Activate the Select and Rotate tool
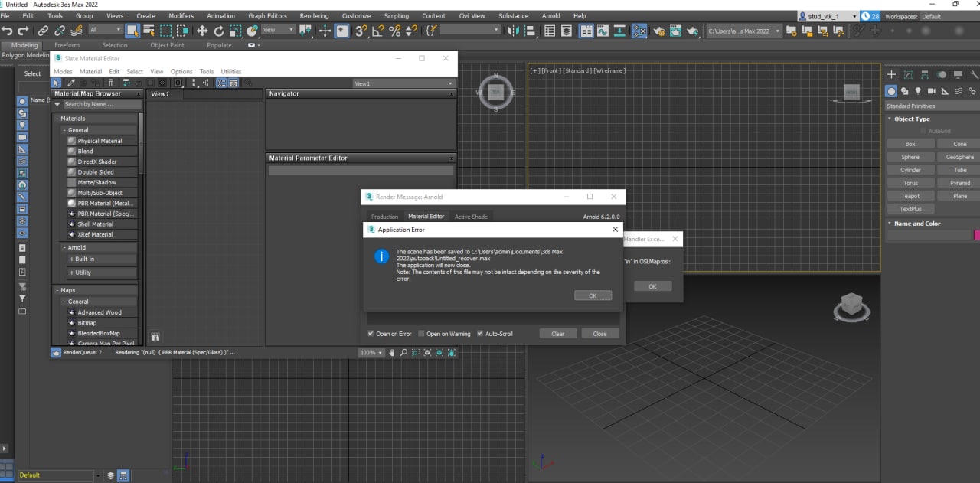980x483 pixels. 219,31
